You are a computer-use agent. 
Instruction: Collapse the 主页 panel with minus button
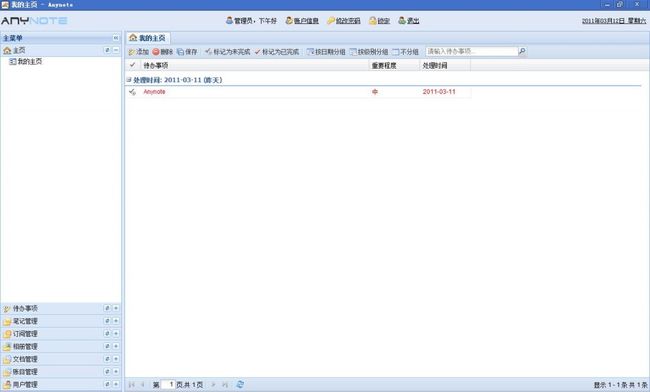(116, 50)
